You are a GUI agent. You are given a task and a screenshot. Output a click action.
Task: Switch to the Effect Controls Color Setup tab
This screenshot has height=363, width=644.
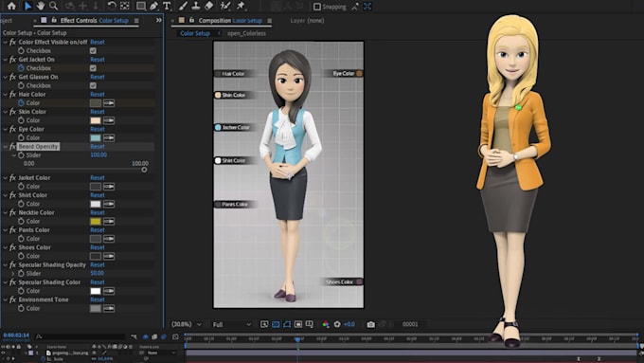(94, 20)
